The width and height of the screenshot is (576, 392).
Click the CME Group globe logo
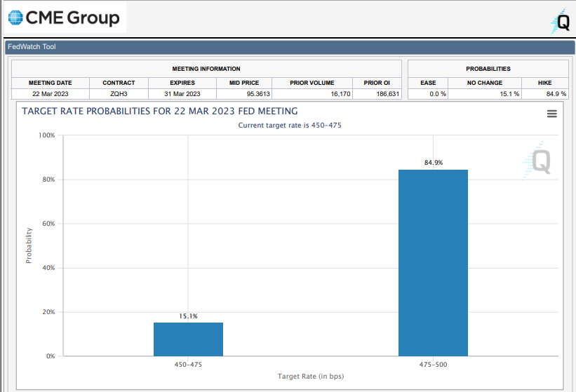click(16, 18)
